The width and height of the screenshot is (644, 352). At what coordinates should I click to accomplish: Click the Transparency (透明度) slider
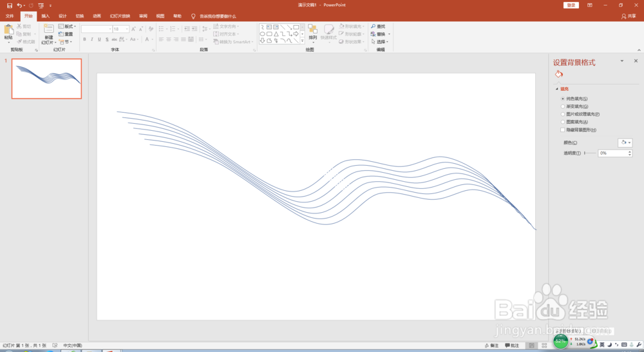(590, 153)
